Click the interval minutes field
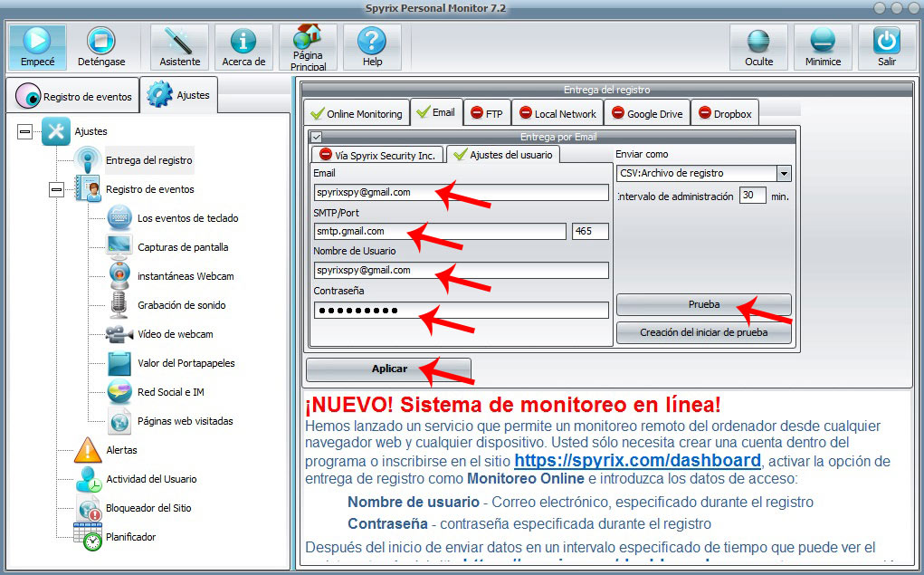 point(753,196)
